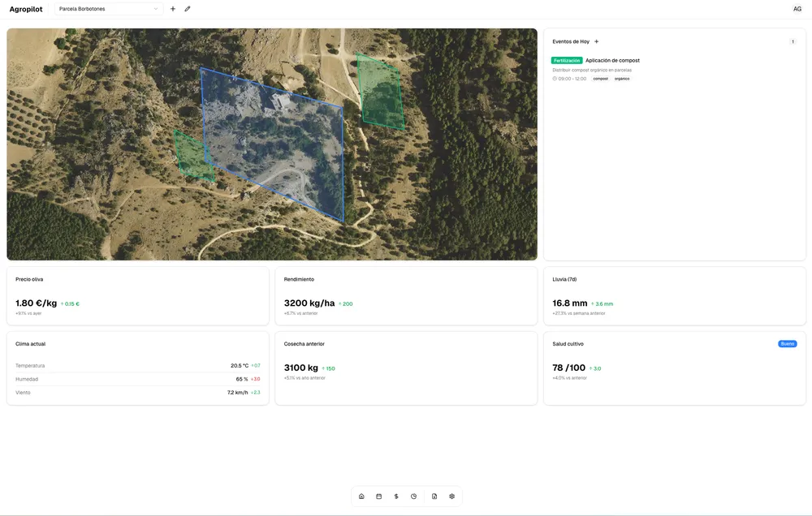Select the green parcel on the map
This screenshot has width=812, height=516.
(x=382, y=89)
